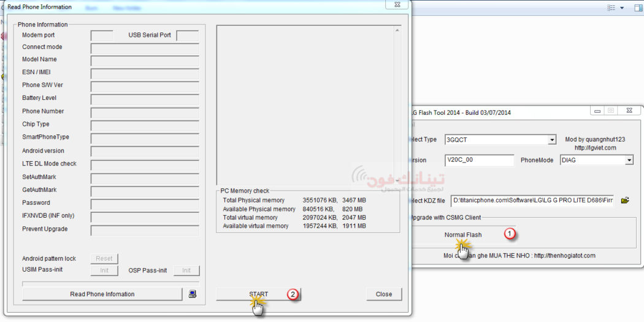The width and height of the screenshot is (644, 322).
Task: Click the OSP Pass-init Init button
Action: [186, 270]
